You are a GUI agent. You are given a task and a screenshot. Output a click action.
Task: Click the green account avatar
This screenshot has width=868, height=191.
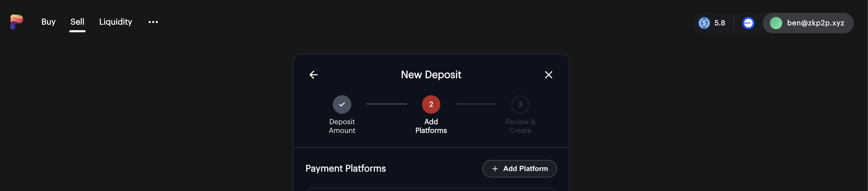[776, 23]
